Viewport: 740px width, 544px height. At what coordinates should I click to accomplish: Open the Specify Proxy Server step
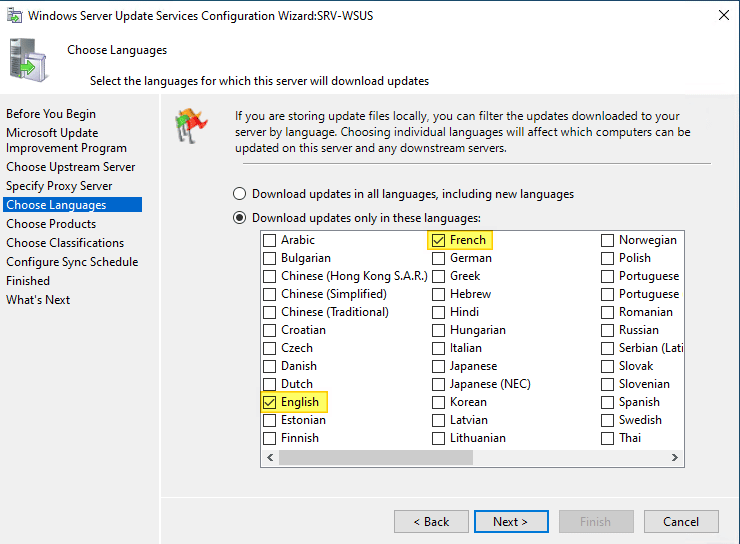[59, 186]
